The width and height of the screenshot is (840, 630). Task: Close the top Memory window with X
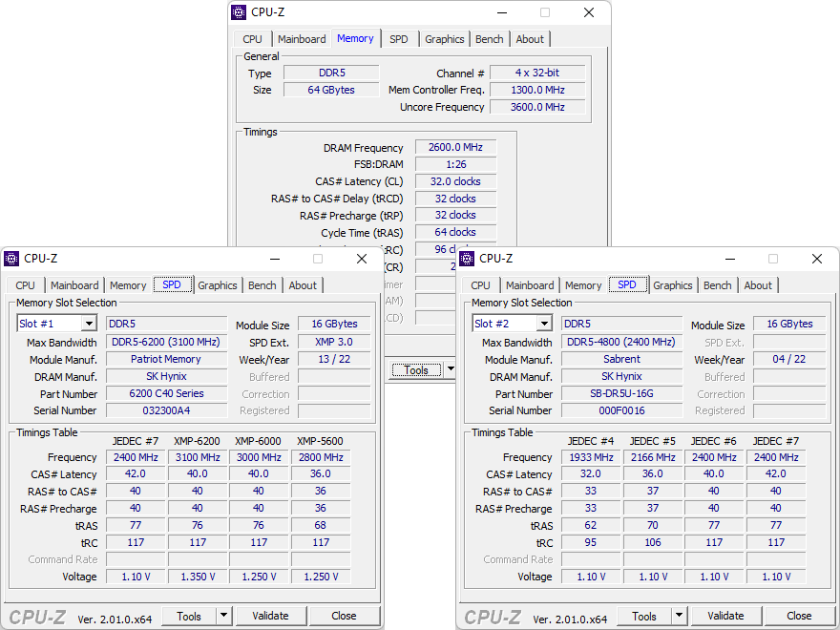click(589, 12)
